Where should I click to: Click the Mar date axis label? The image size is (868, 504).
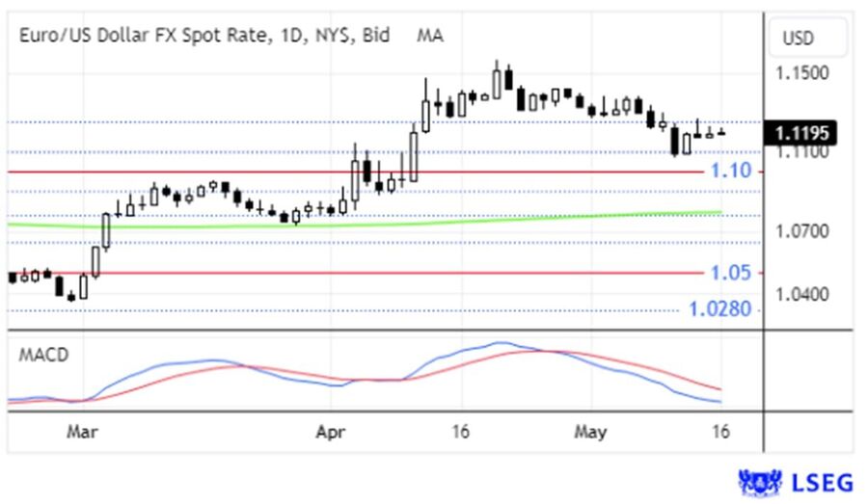tap(83, 432)
